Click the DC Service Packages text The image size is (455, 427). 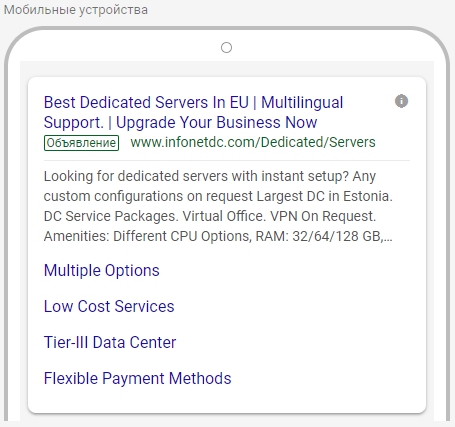pyautogui.click(x=111, y=216)
